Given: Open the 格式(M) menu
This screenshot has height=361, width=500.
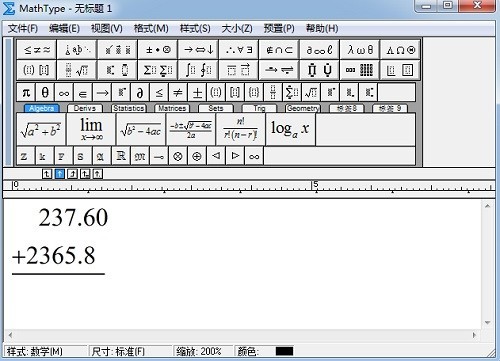Looking at the screenshot, I should pyautogui.click(x=151, y=29).
